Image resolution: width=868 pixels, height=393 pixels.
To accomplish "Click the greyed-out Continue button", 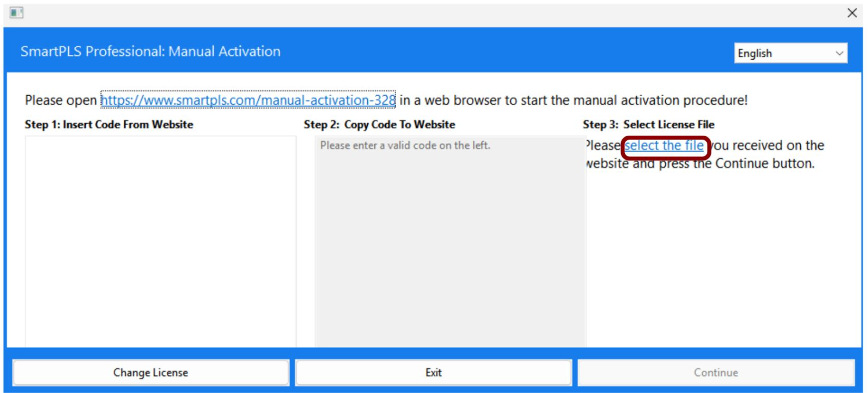I will tap(716, 372).
